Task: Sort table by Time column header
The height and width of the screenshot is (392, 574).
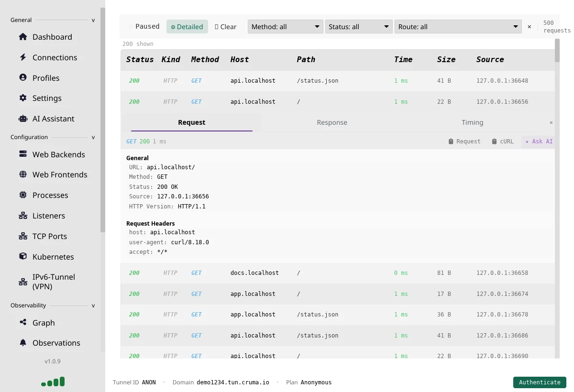Action: click(403, 59)
